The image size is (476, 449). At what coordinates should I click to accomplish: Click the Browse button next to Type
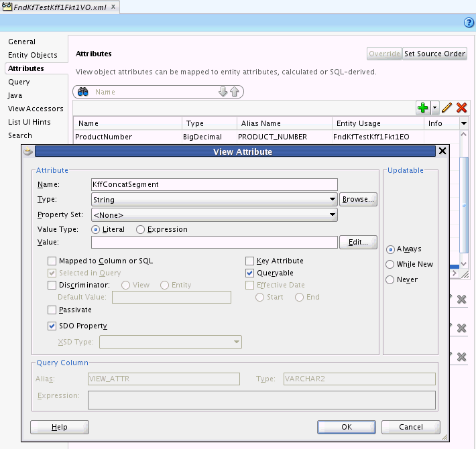pos(358,199)
